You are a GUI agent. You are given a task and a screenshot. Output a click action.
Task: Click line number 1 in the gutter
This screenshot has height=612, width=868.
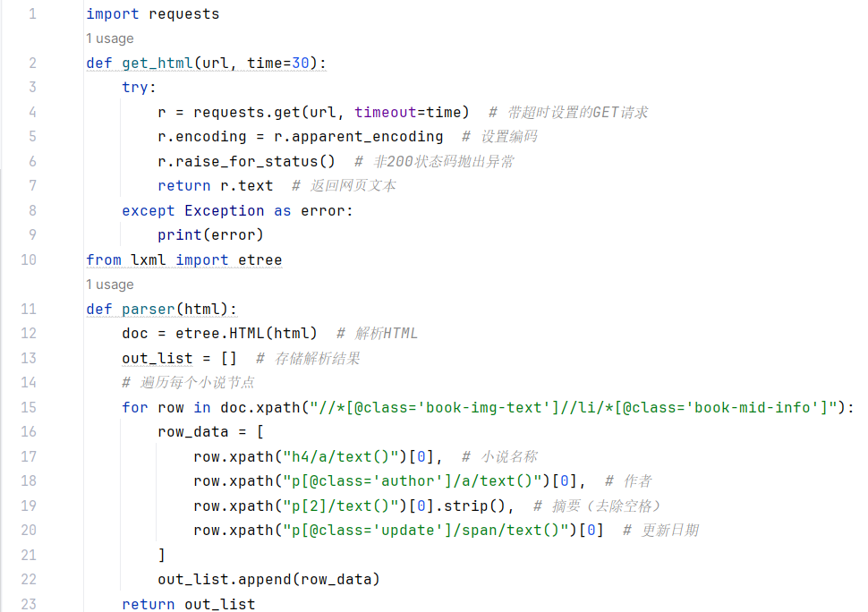coord(32,13)
